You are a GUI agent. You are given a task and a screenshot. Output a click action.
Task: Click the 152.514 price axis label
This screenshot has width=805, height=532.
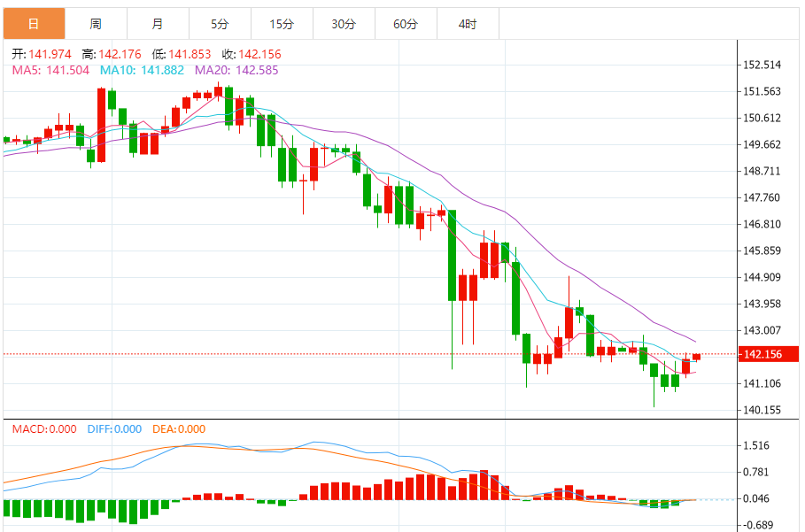(x=762, y=66)
